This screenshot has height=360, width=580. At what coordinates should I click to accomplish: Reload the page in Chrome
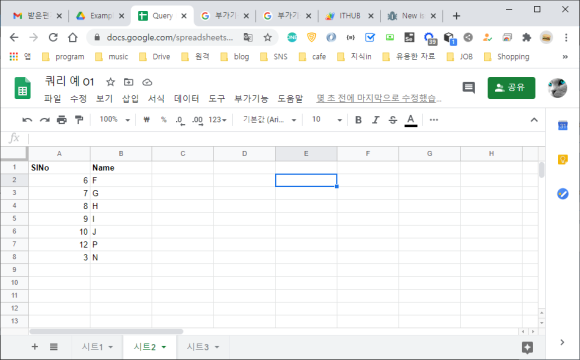(x=53, y=37)
